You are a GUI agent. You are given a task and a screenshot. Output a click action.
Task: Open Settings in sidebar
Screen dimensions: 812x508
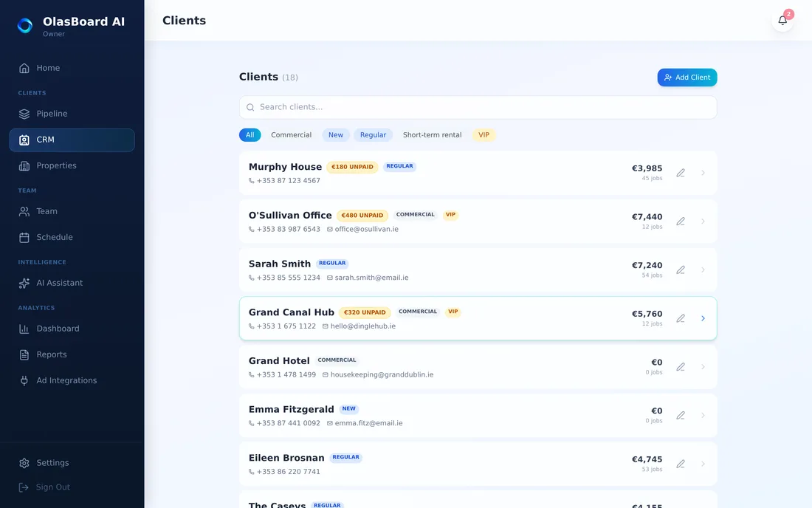(x=72, y=462)
